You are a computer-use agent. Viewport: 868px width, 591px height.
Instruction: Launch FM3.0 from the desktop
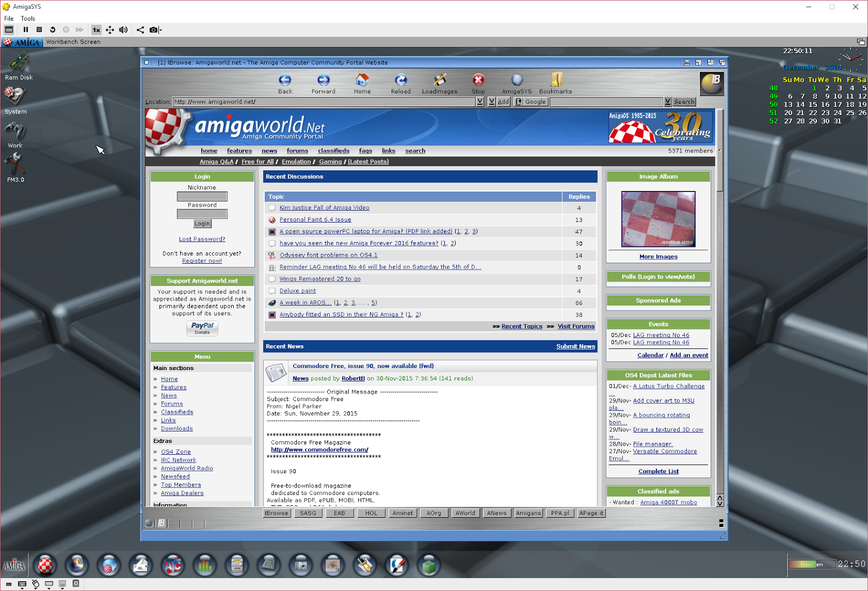15,167
